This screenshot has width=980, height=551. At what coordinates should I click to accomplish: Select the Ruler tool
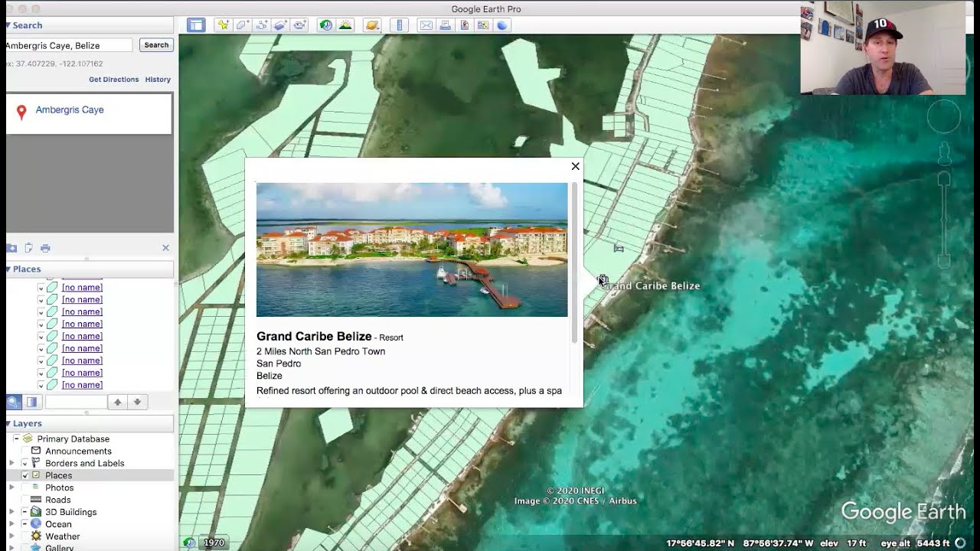399,25
